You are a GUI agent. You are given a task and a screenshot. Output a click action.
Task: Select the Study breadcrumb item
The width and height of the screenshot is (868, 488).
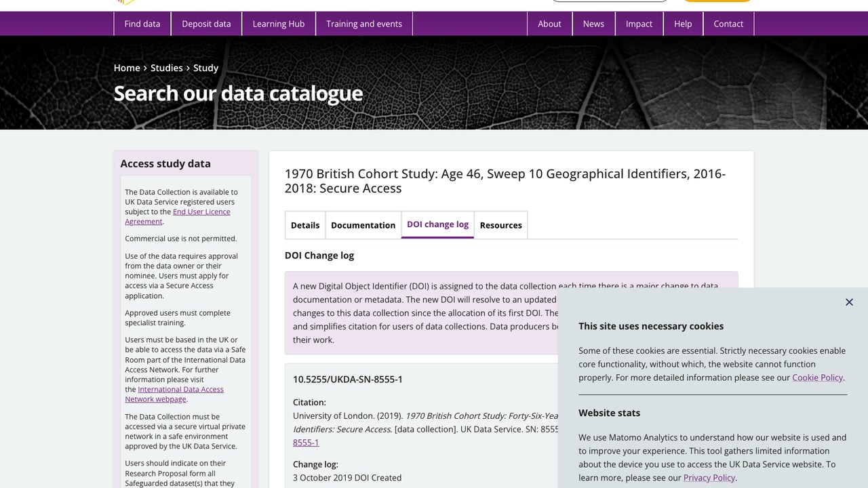[205, 68]
